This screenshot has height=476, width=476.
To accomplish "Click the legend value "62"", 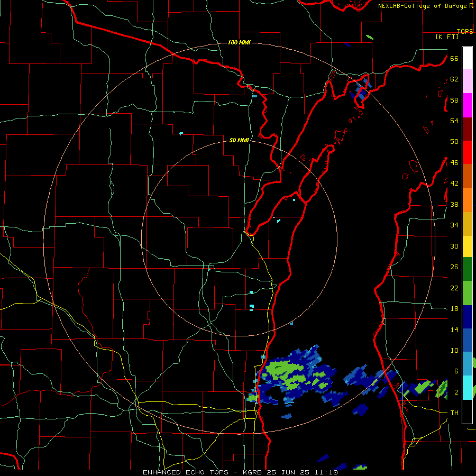I will click(x=454, y=79).
